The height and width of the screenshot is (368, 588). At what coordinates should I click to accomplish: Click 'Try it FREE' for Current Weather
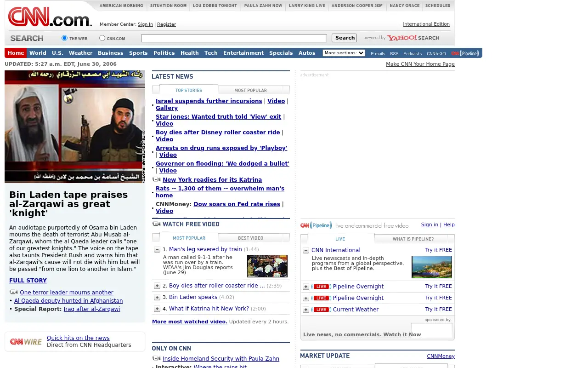pos(438,309)
